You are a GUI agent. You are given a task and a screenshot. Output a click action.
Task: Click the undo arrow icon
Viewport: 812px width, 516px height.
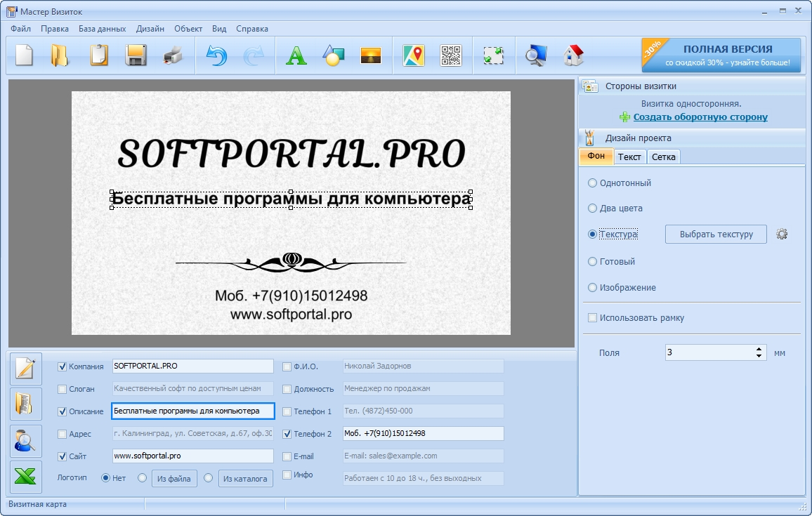pyautogui.click(x=216, y=55)
